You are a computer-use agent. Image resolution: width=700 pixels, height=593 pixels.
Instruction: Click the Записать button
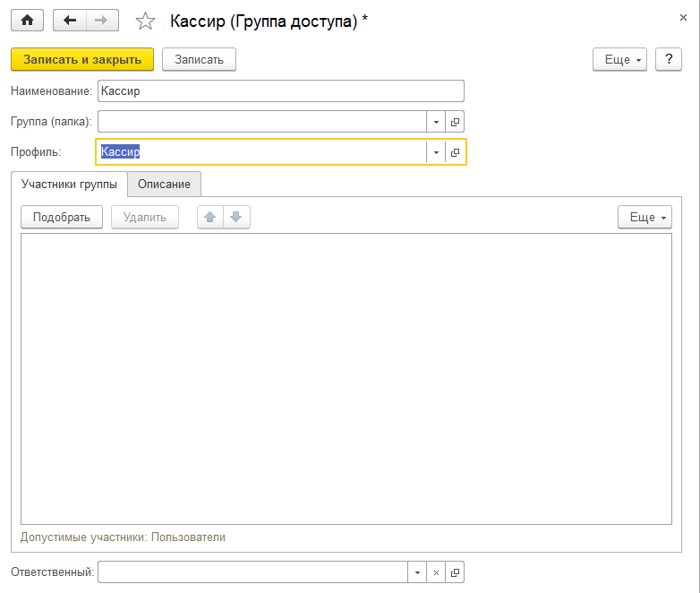[199, 59]
